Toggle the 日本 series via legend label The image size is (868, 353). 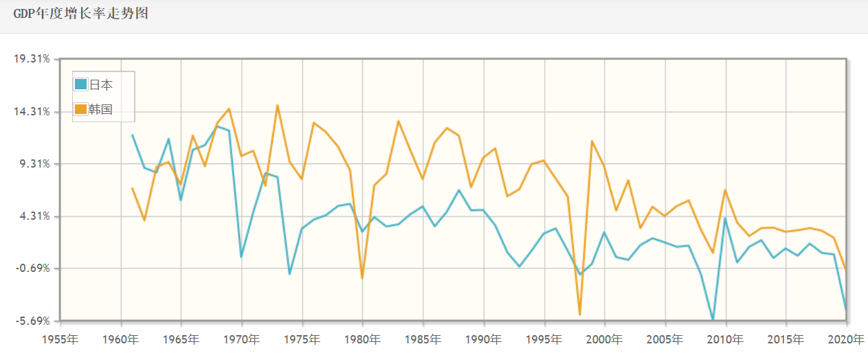[101, 84]
